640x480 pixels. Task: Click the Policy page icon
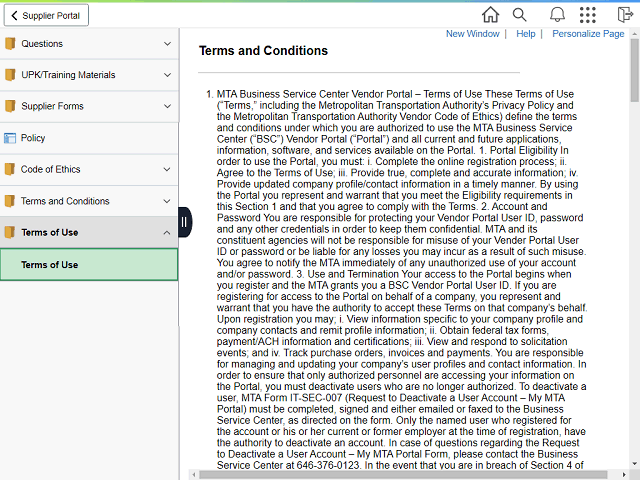(10, 138)
